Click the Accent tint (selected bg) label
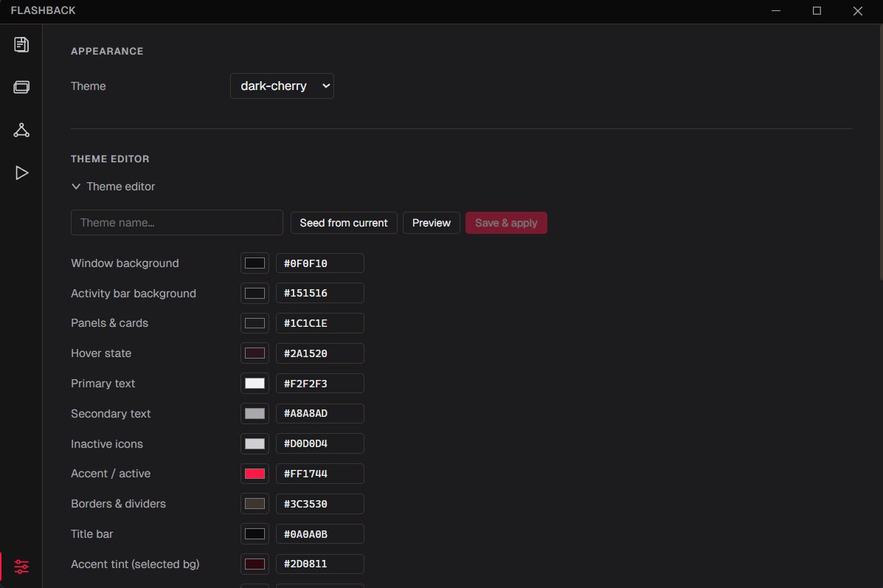Screen dimensions: 883x588 point(135,564)
